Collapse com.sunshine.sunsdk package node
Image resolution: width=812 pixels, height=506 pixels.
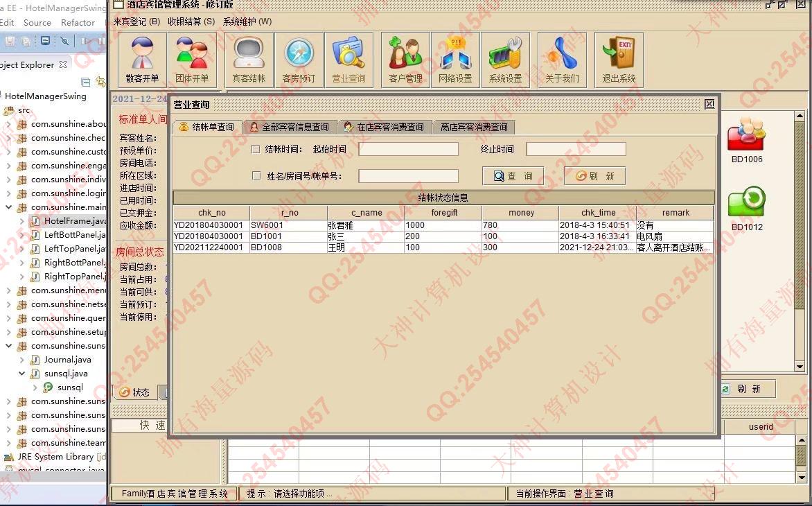click(x=9, y=346)
